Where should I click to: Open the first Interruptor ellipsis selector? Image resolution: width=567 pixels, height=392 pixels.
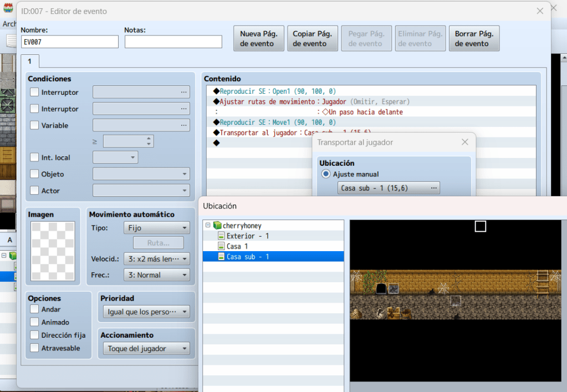point(183,93)
